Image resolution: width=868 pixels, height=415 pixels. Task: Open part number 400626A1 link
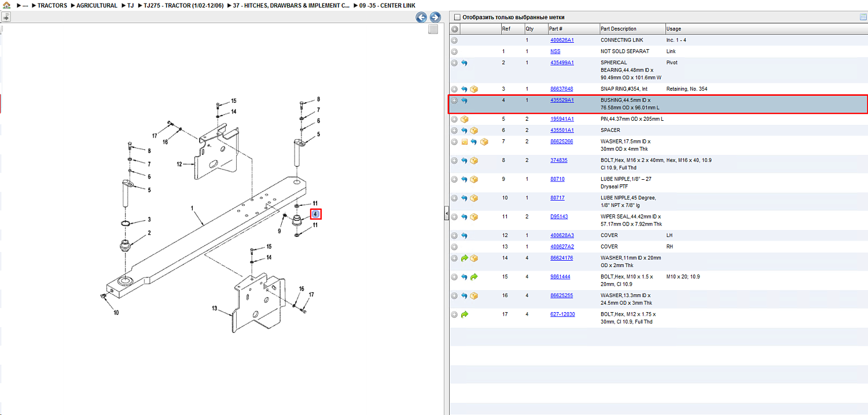pyautogui.click(x=562, y=40)
